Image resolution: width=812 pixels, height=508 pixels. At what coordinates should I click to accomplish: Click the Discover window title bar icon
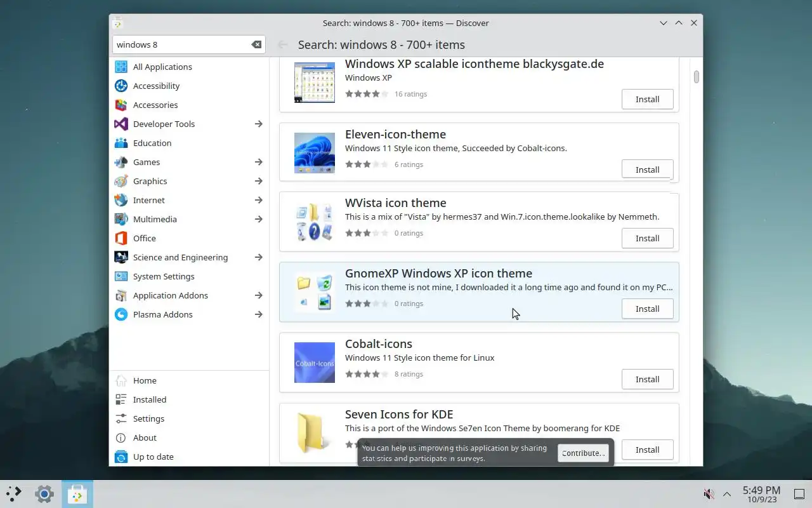coord(117,23)
